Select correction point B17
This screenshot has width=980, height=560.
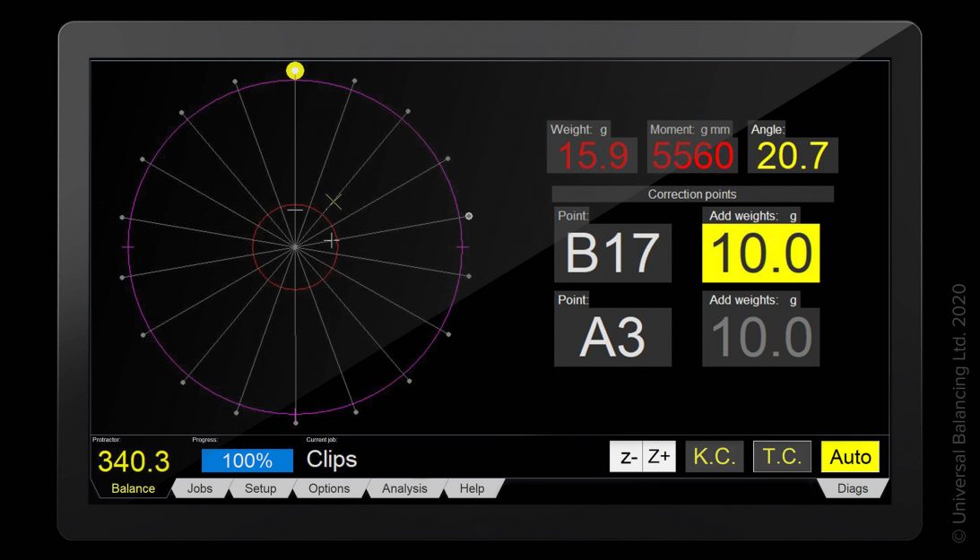pos(612,254)
